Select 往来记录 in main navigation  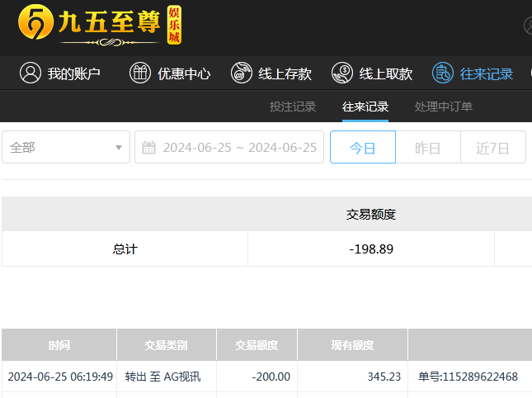(x=473, y=73)
